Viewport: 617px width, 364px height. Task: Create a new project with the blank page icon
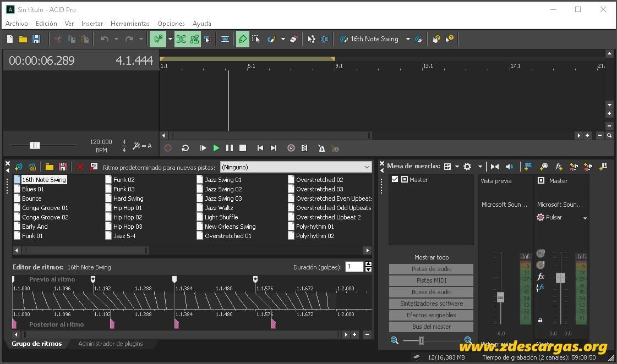coord(10,39)
